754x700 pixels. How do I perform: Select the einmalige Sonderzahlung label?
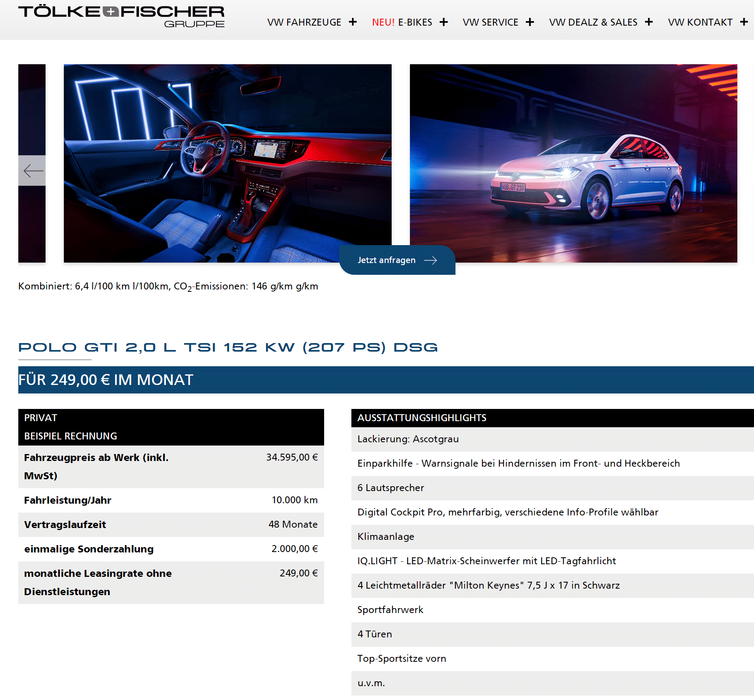point(89,549)
